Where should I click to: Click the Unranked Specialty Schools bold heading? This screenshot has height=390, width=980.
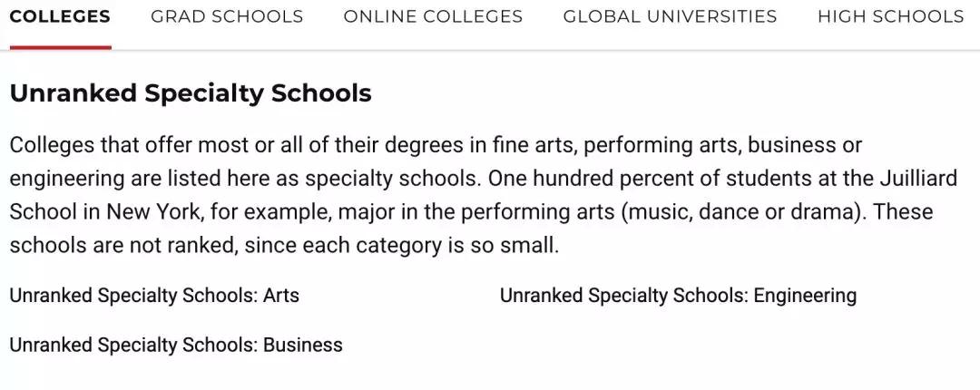(191, 93)
